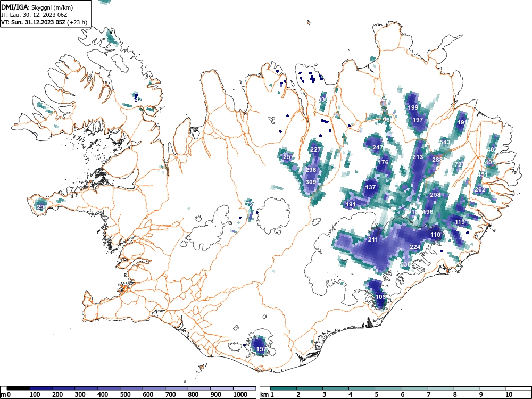Image resolution: width=532 pixels, height=399 pixels.
Task: Click the 119 visibility value on the map
Action: tap(460, 222)
